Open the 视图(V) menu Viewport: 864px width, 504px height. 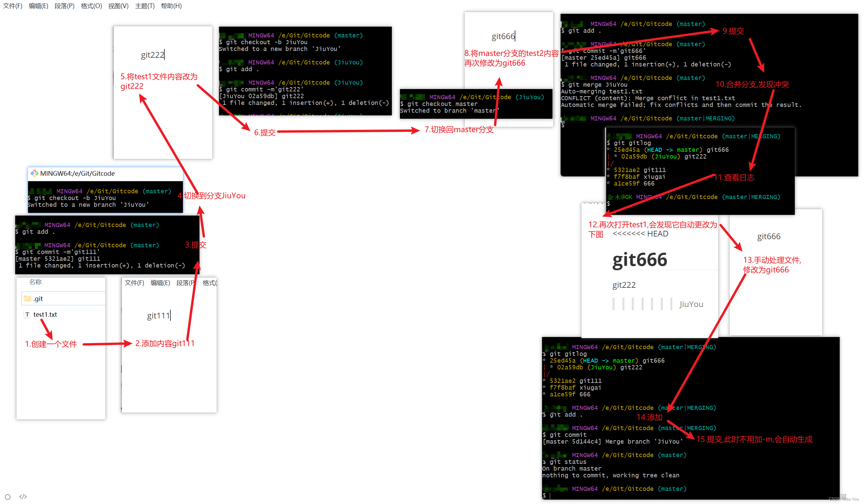118,6
